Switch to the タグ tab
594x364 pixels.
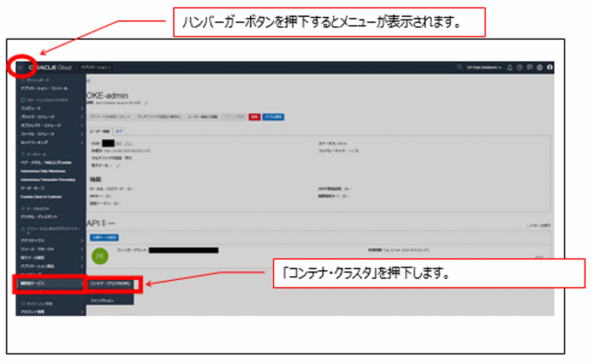point(120,130)
